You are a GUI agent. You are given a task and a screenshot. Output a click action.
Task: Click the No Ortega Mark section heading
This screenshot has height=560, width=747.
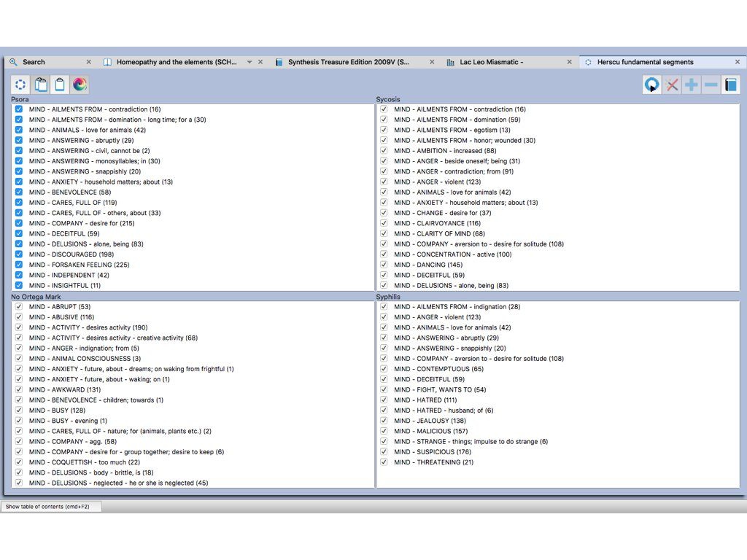click(36, 297)
